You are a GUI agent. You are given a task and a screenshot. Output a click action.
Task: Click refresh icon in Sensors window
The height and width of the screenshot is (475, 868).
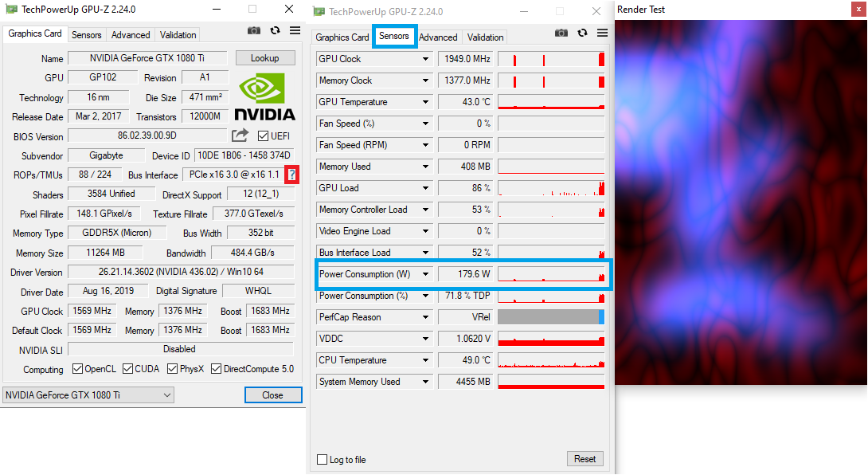point(582,33)
